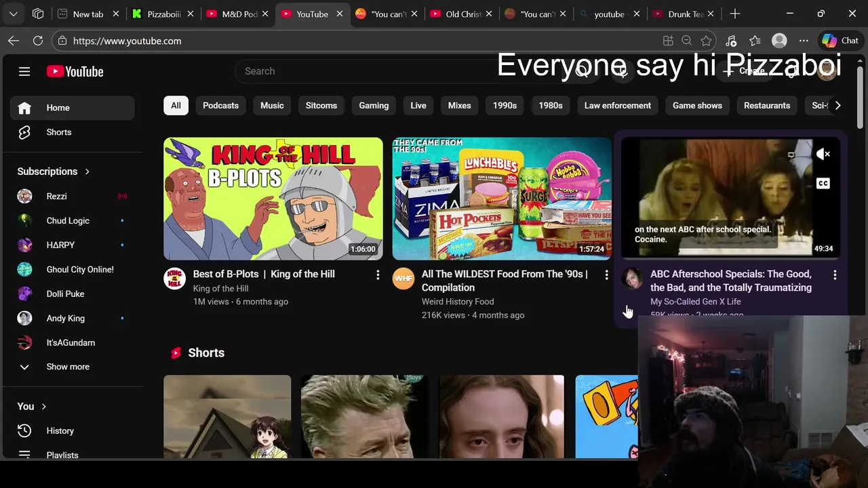Image resolution: width=868 pixels, height=488 pixels.
Task: Select the Restaurants chip
Action: pos(767,105)
